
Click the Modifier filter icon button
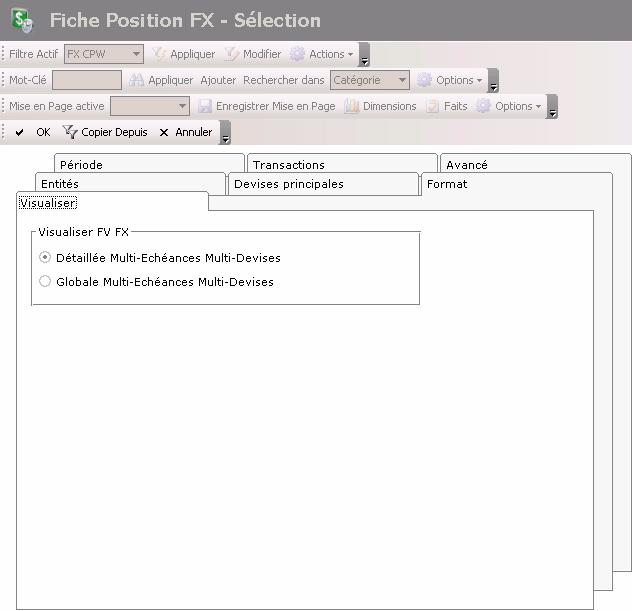click(x=231, y=54)
